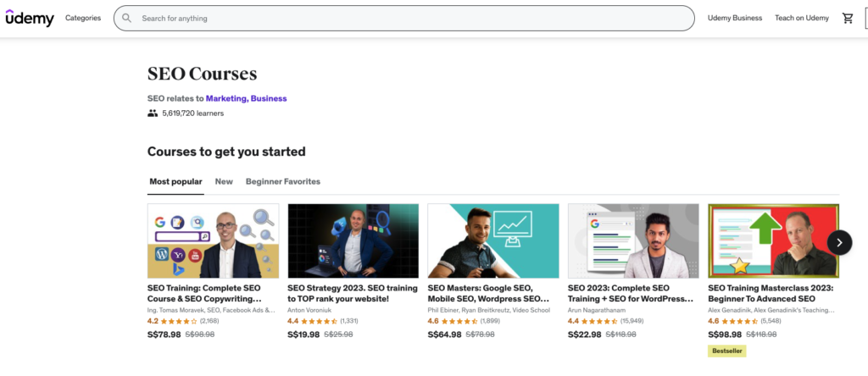Click the SEO Courses heading
This screenshot has width=868, height=376.
(202, 74)
